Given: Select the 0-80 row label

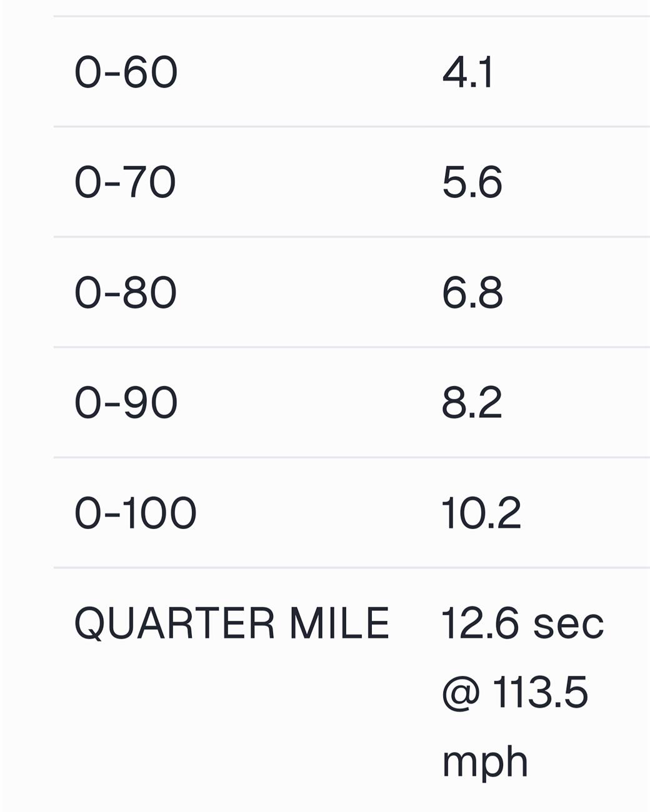Looking at the screenshot, I should 126,293.
